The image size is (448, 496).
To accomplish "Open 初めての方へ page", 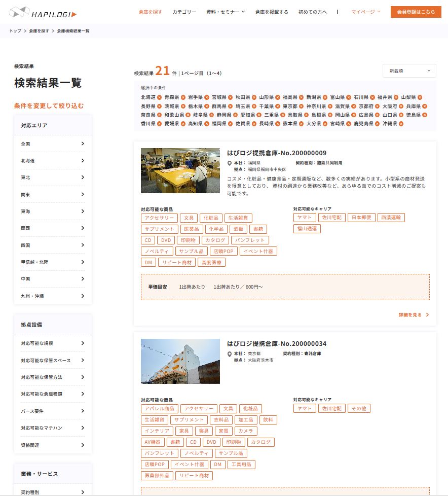I will (x=313, y=12).
